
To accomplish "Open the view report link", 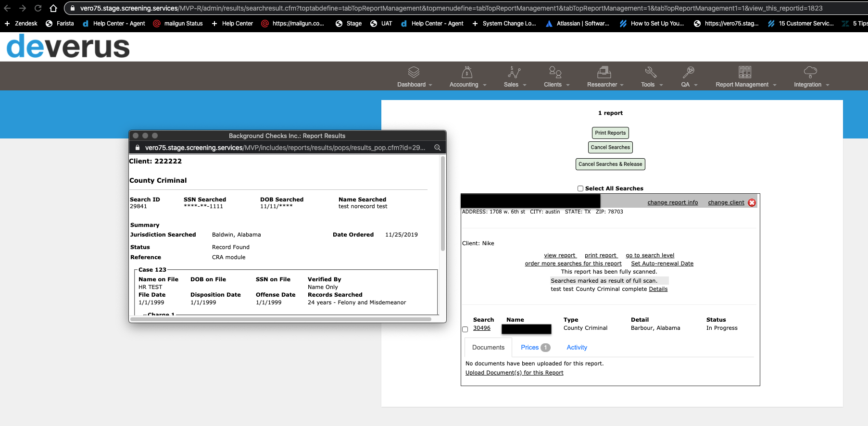I will tap(560, 255).
